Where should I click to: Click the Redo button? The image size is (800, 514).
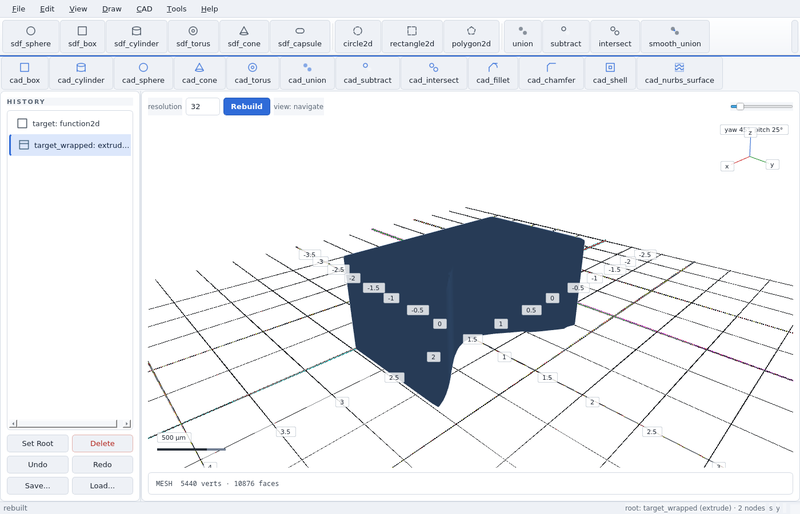102,464
